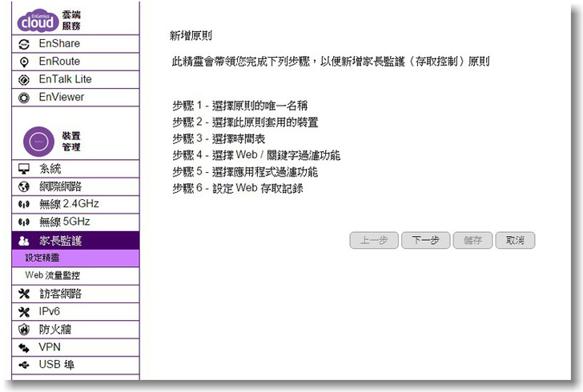This screenshot has width=583, height=392.
Task: Click the 訪客網路 tools icon
Action: [24, 294]
